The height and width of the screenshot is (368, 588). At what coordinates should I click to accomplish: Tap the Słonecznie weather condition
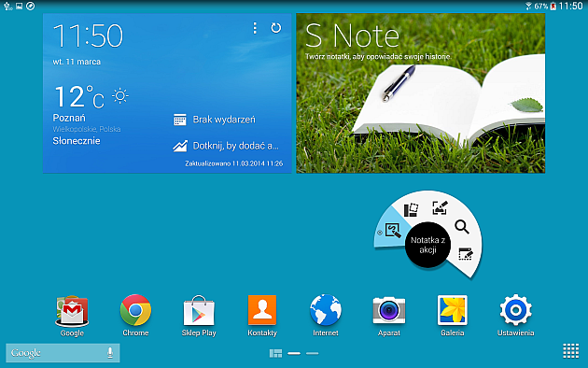(77, 141)
